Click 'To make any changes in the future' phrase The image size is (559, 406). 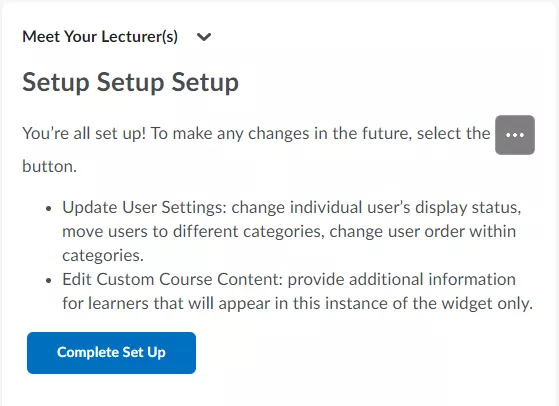(x=281, y=134)
